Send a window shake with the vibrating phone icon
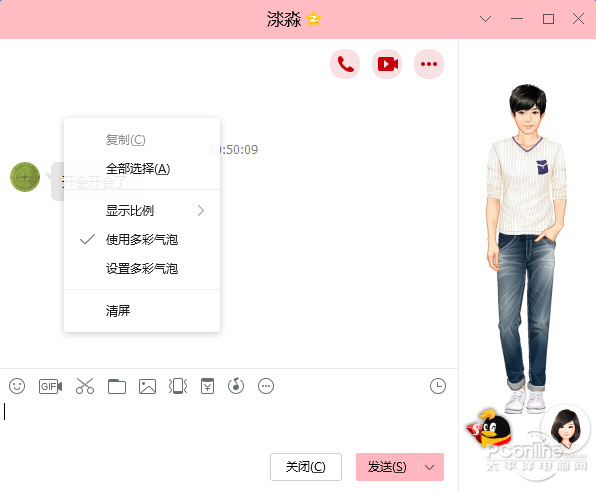Screen dimensions: 596x491 pyautogui.click(x=178, y=386)
